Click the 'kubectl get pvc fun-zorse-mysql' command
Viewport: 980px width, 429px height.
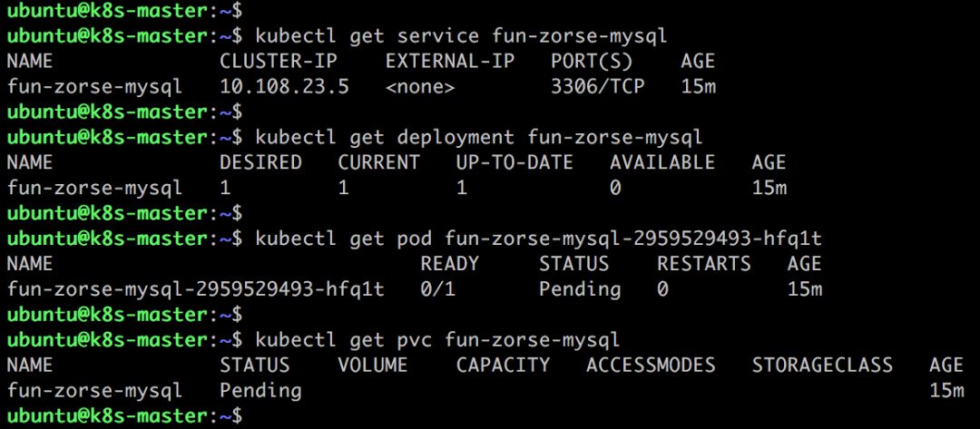[x=437, y=340]
